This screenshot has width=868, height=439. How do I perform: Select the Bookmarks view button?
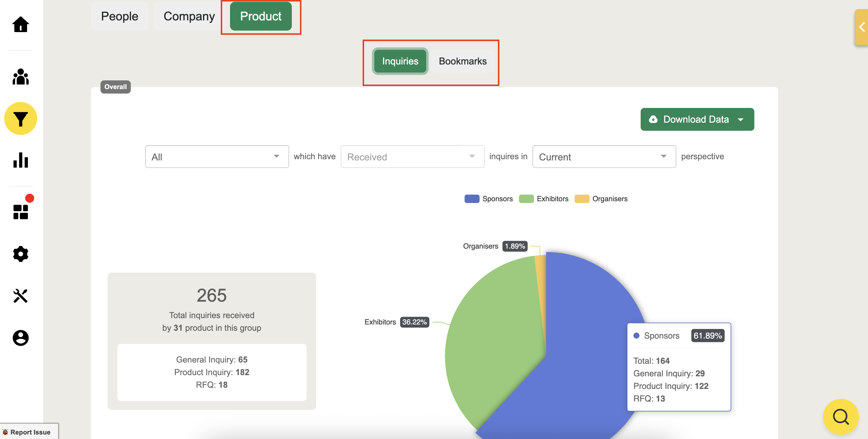[x=462, y=61]
